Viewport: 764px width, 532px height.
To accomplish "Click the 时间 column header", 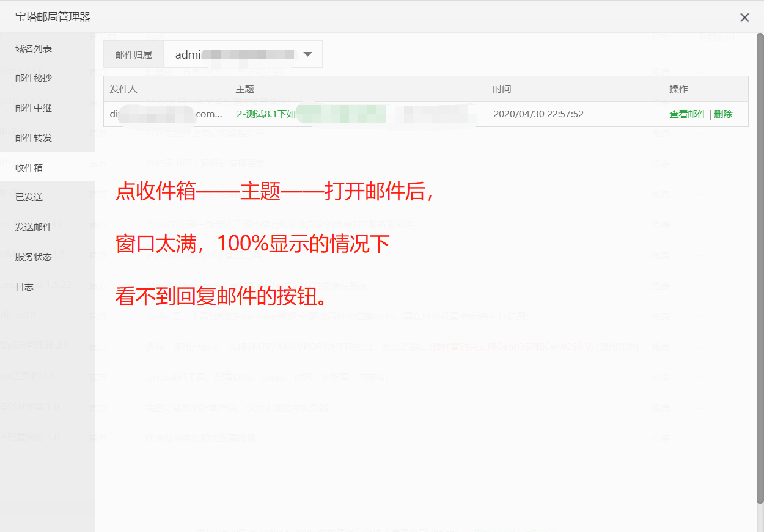I will pos(502,89).
